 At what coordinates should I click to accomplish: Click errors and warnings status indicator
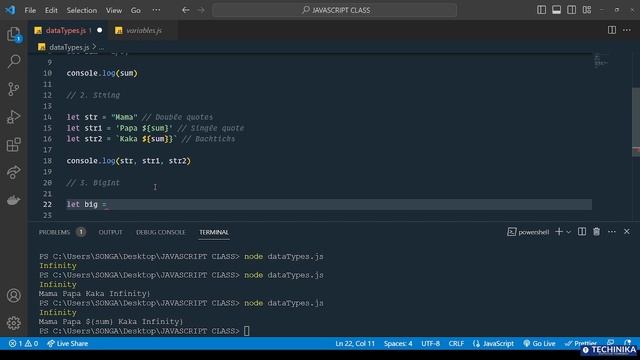[24, 343]
